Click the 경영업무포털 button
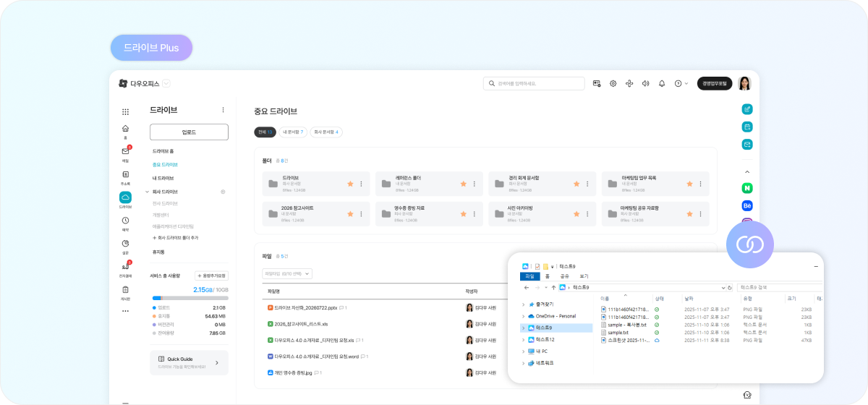Screen dimensions: 868x405 (x=714, y=84)
